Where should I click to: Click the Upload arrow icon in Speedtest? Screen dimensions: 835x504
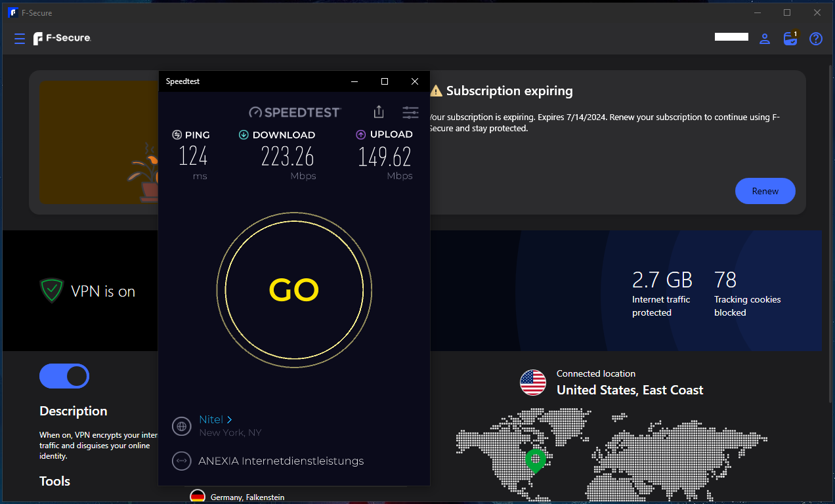point(360,135)
